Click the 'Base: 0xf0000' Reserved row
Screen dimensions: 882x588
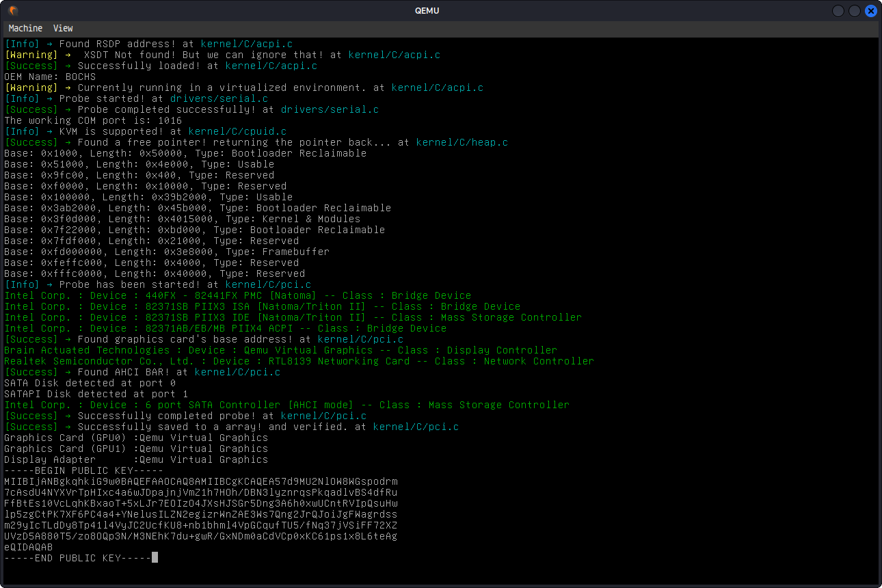[146, 186]
